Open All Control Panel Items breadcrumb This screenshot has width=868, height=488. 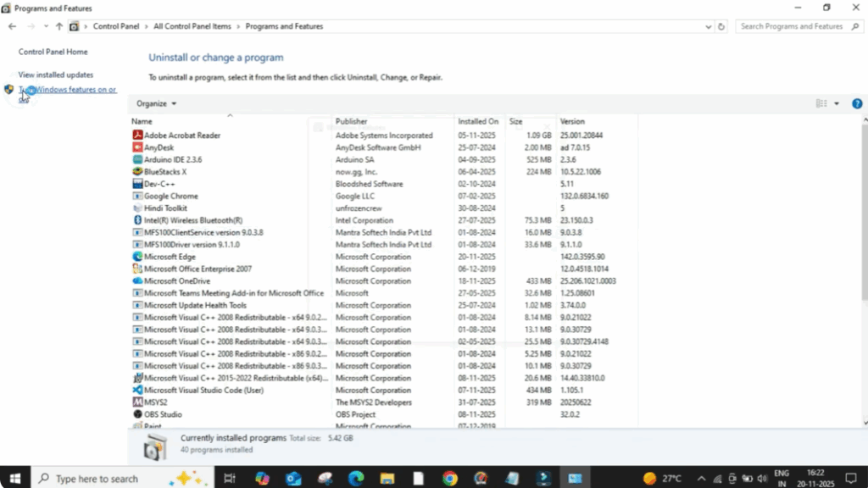tap(191, 26)
